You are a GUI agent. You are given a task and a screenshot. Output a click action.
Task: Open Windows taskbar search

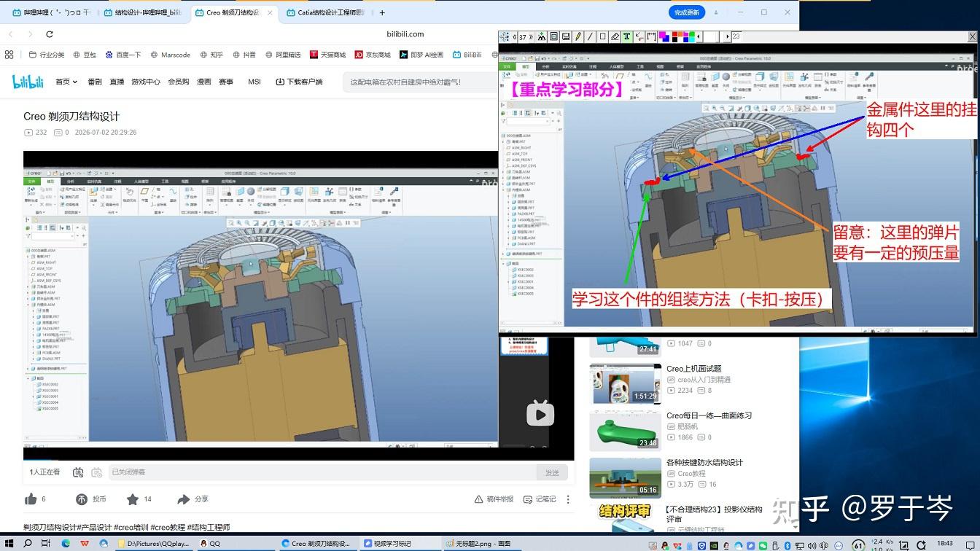(28, 544)
